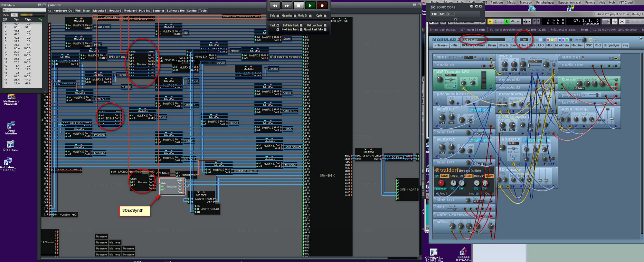Open Cubase Transport menu
This screenshot has height=262, width=644.
click(526, 2)
